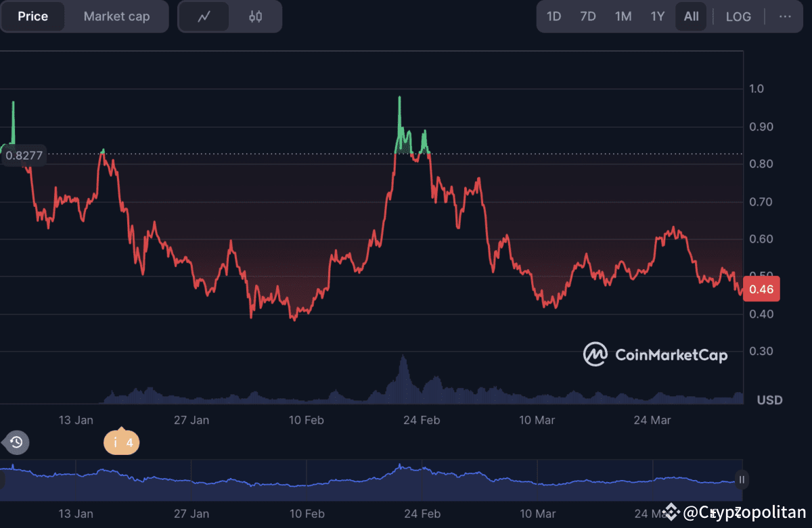Click the red 0.46 current price label
812x528 pixels.
tap(761, 289)
